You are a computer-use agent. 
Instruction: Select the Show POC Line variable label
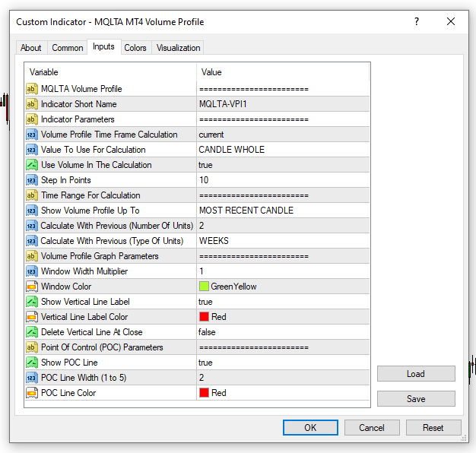[69, 363]
